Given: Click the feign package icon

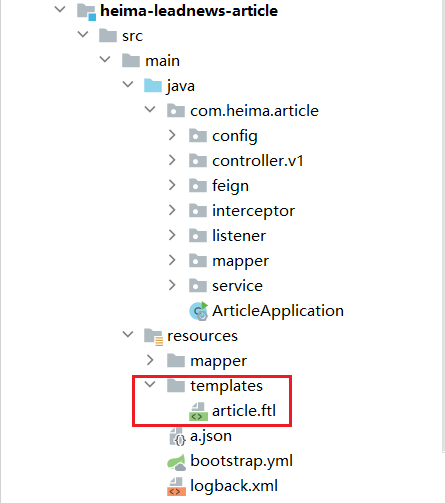Looking at the screenshot, I should (x=198, y=186).
